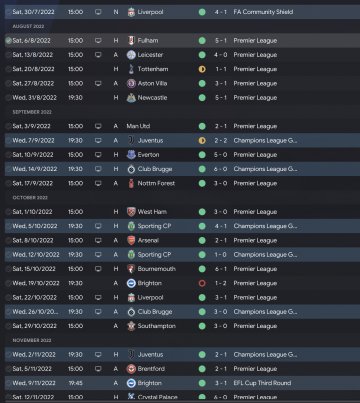Image resolution: width=360 pixels, height=403 pixels.
Task: Click the yellow draw indicator for Tottenham 1-1
Action: (x=202, y=69)
